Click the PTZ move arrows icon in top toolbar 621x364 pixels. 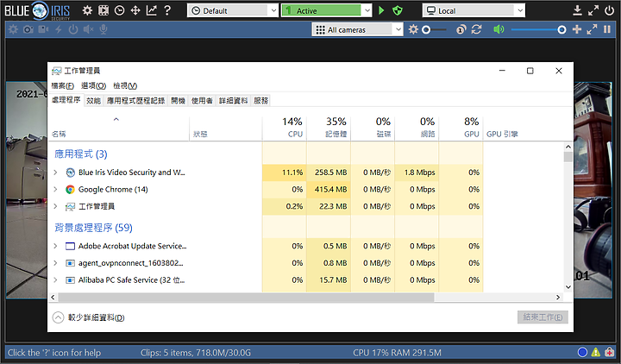pos(135,10)
